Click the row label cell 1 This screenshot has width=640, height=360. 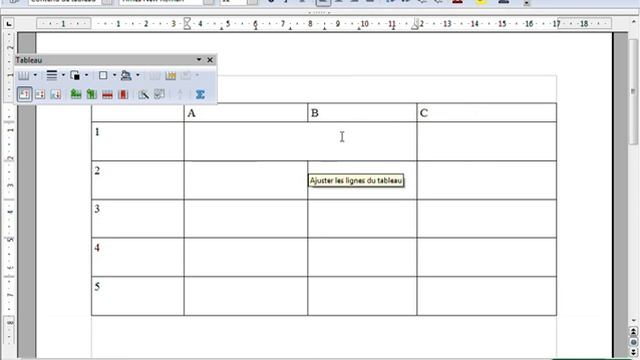pyautogui.click(x=138, y=141)
